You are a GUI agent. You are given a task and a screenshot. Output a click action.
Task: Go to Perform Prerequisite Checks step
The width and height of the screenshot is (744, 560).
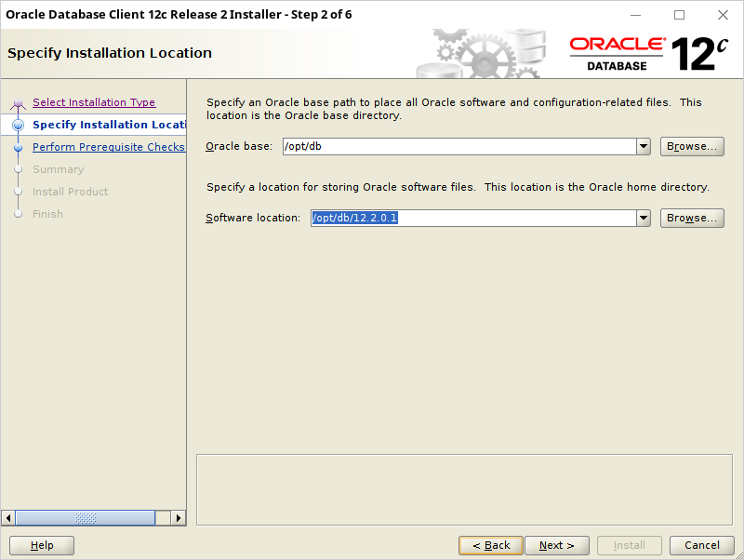(x=109, y=147)
